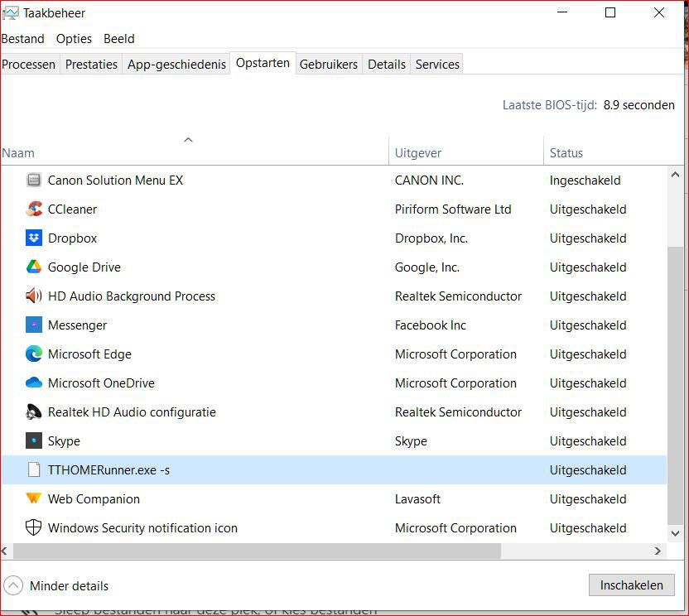689x616 pixels.
Task: Select Windows Security notification icon name
Action: (x=142, y=527)
